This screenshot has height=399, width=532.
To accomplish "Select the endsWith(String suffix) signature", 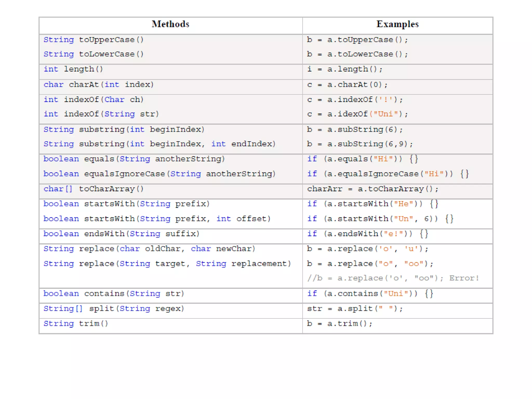I will point(121,234).
